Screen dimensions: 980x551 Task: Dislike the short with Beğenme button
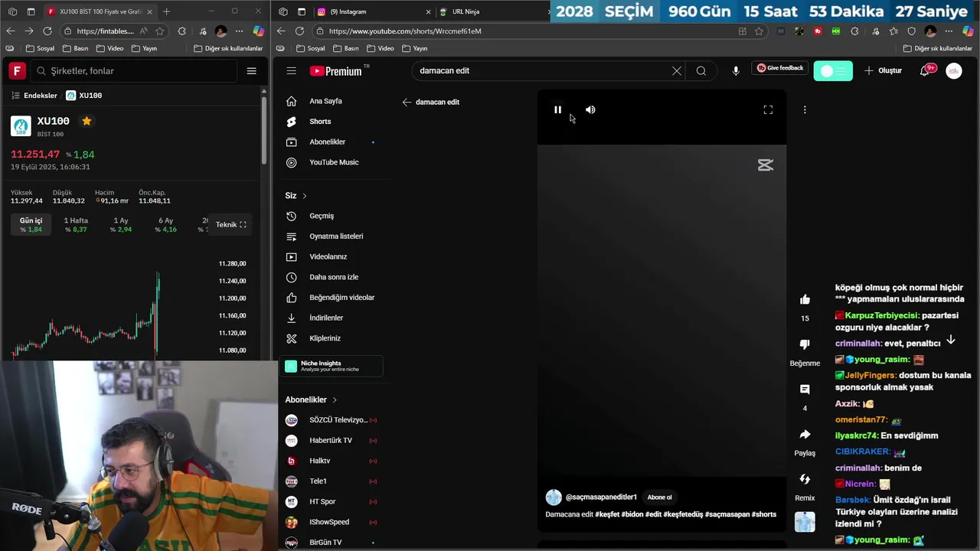805,344
